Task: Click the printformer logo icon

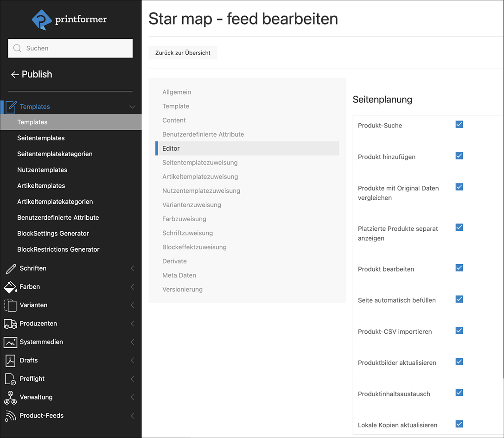Action: tap(42, 19)
